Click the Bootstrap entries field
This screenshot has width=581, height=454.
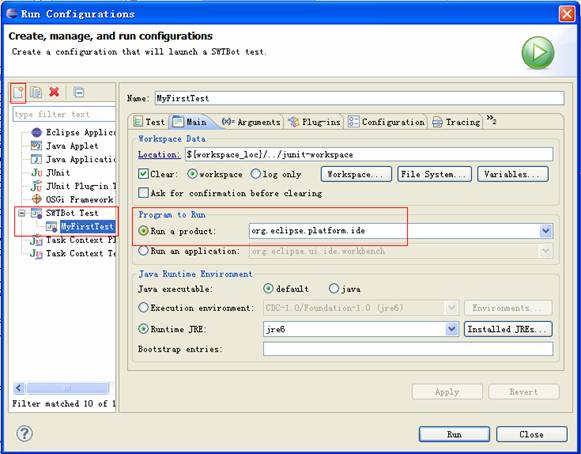tap(408, 349)
